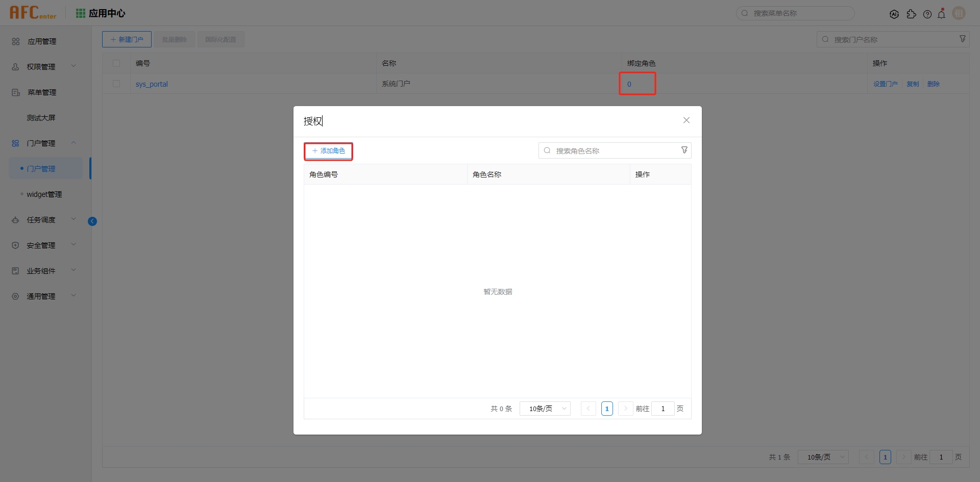
Task: Click the notification bell with red badge
Action: point(942,14)
